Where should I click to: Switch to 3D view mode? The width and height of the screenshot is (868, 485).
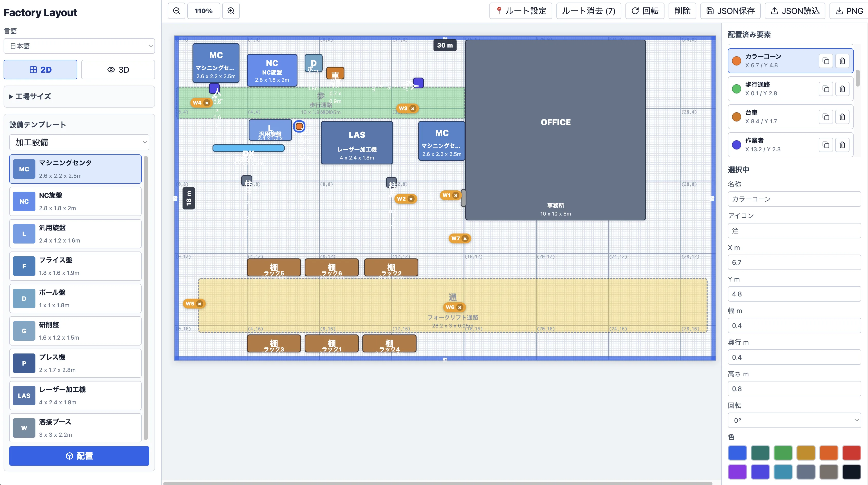118,70
